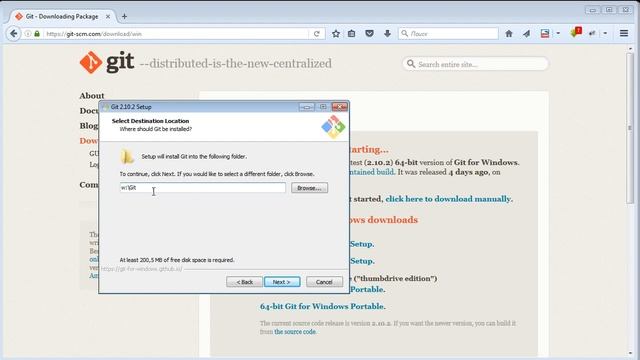Click 'Select Destination Location' heading text
The height and width of the screenshot is (360, 640).
coord(150,121)
